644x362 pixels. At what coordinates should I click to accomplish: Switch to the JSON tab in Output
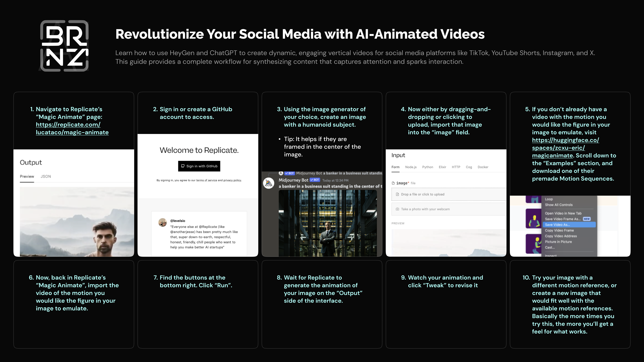pyautogui.click(x=46, y=176)
